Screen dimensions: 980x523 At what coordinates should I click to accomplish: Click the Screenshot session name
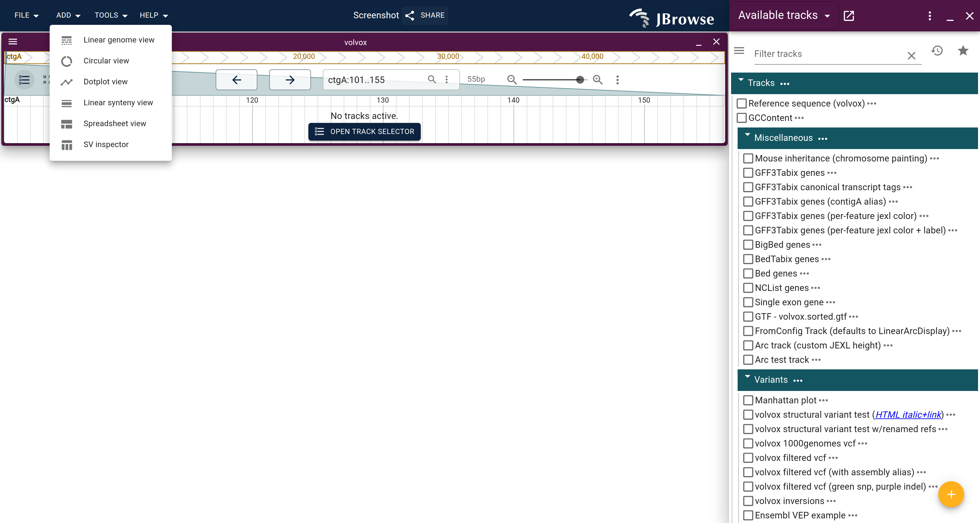376,15
